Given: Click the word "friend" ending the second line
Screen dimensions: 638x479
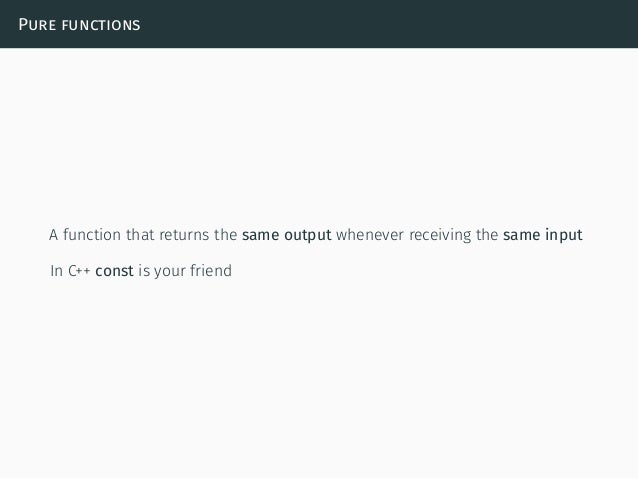Looking at the screenshot, I should coord(209,269).
